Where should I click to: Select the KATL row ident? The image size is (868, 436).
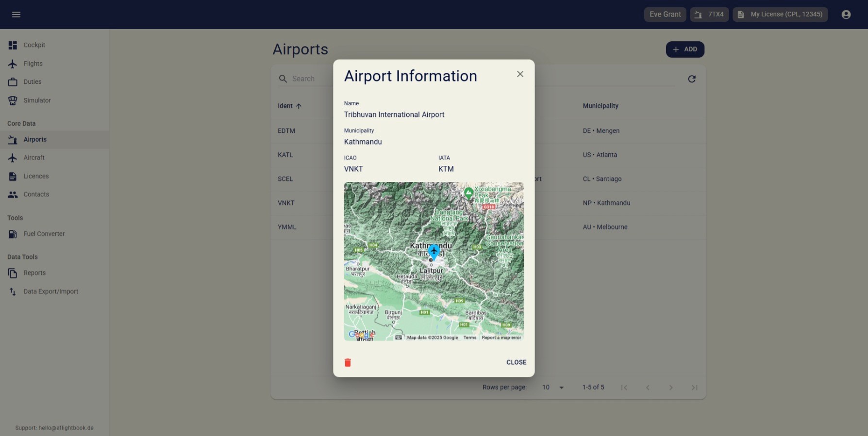285,155
